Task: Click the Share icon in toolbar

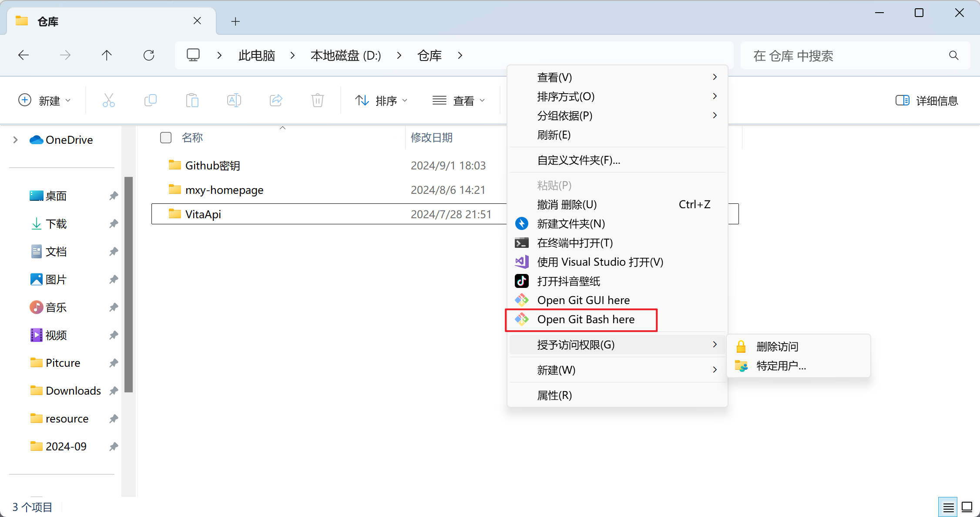Action: coord(276,101)
